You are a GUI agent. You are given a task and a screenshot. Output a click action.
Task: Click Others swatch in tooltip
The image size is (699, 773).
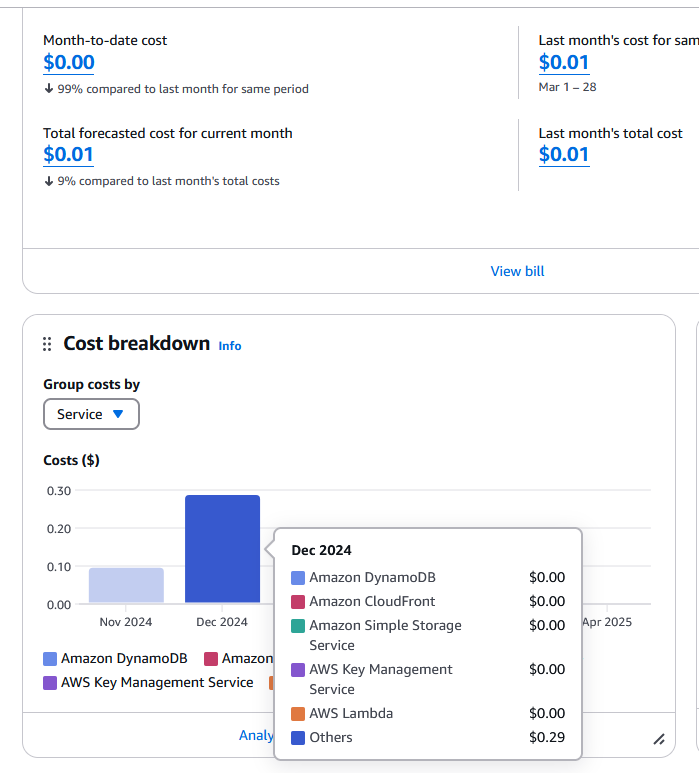pyautogui.click(x=298, y=738)
